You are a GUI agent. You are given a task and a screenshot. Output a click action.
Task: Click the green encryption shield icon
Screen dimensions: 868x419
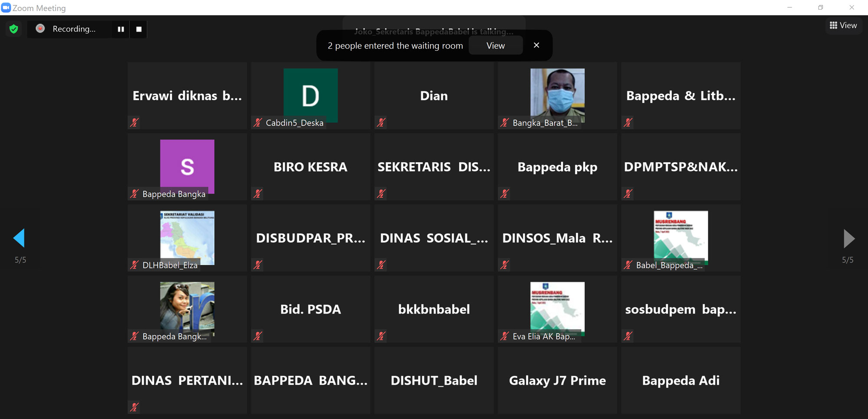(x=14, y=29)
